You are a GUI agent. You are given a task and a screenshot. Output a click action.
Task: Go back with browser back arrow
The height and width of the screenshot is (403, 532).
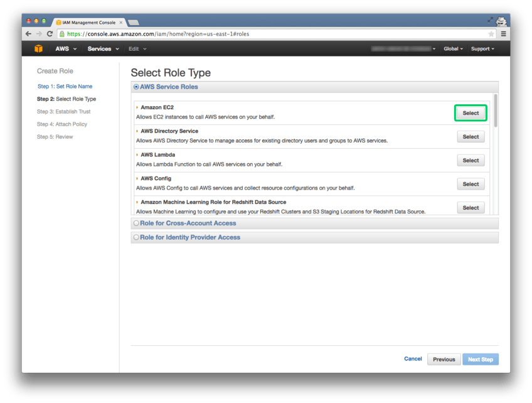pos(28,34)
